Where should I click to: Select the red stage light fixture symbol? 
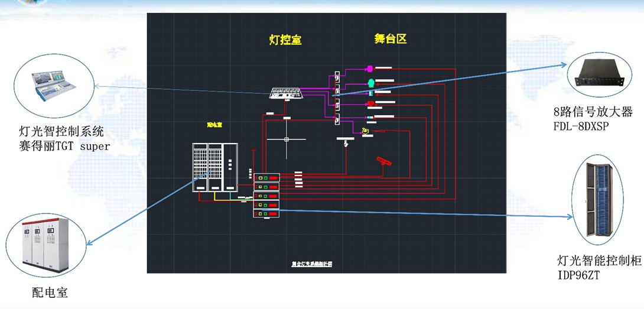370,104
